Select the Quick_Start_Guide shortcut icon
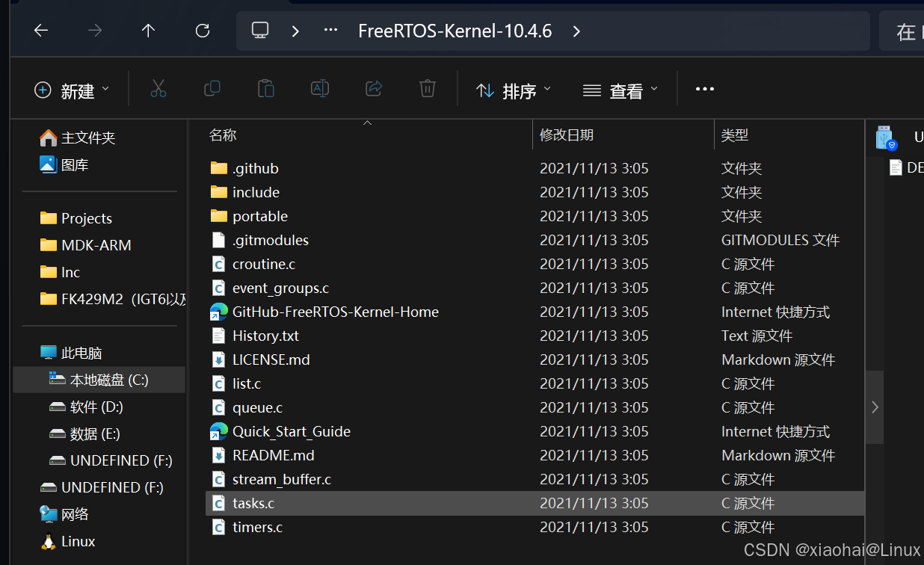This screenshot has width=924, height=565. click(218, 431)
